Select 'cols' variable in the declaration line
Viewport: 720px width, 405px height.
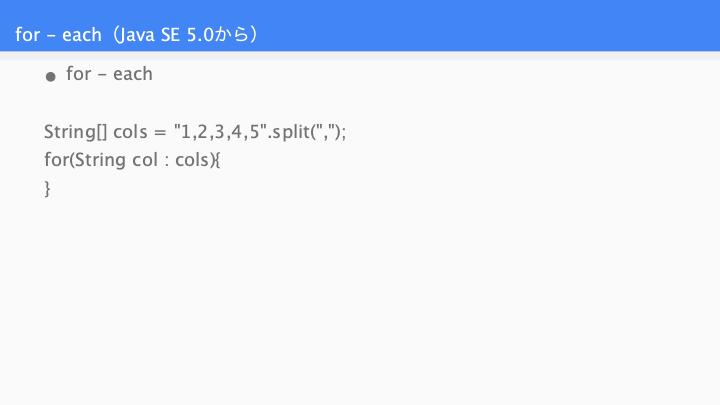[x=130, y=132]
